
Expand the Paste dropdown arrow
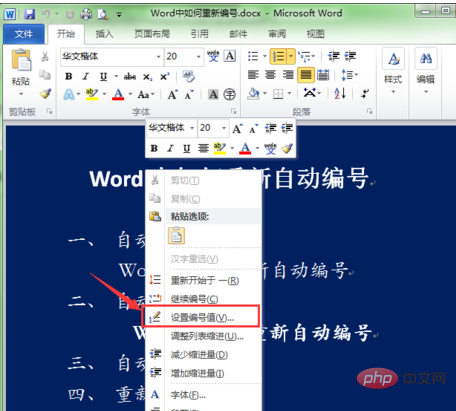click(21, 94)
